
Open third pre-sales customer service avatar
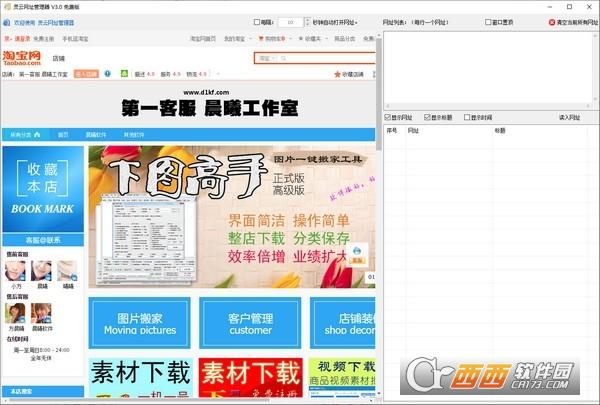click(x=67, y=271)
